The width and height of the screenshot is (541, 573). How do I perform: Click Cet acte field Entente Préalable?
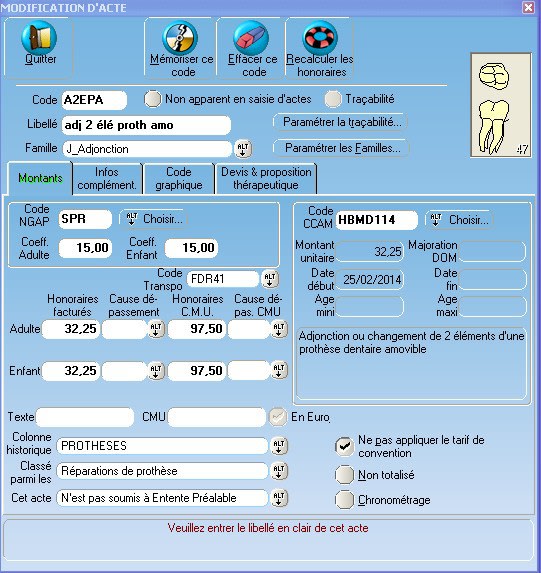point(162,498)
